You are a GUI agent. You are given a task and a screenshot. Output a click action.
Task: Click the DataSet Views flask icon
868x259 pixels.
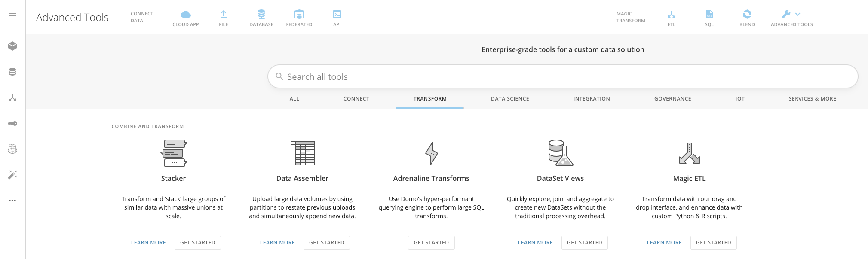pos(561,153)
